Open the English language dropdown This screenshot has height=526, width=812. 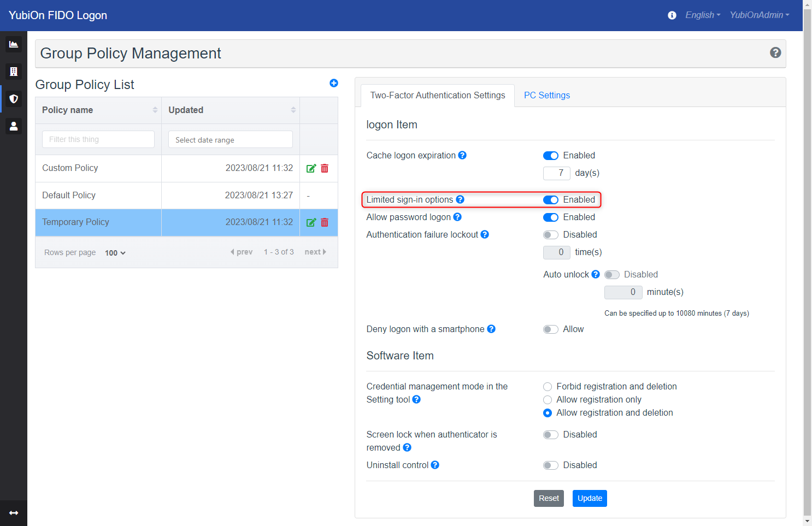click(x=703, y=15)
